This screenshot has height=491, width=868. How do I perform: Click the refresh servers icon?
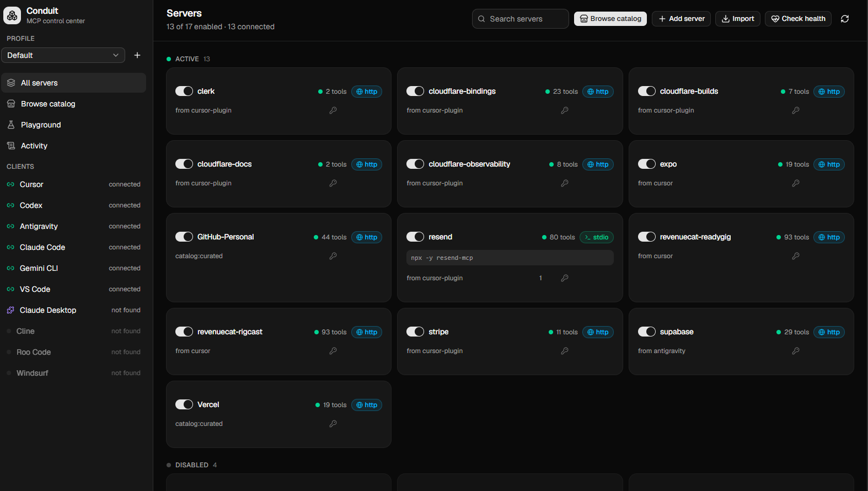[x=845, y=19]
